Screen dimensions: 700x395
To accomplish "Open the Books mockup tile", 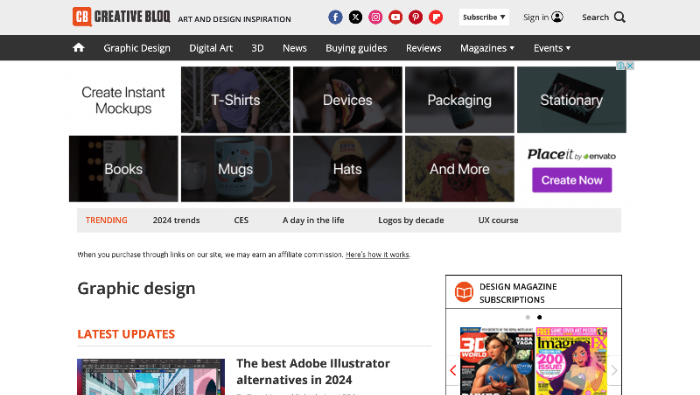I will click(123, 169).
